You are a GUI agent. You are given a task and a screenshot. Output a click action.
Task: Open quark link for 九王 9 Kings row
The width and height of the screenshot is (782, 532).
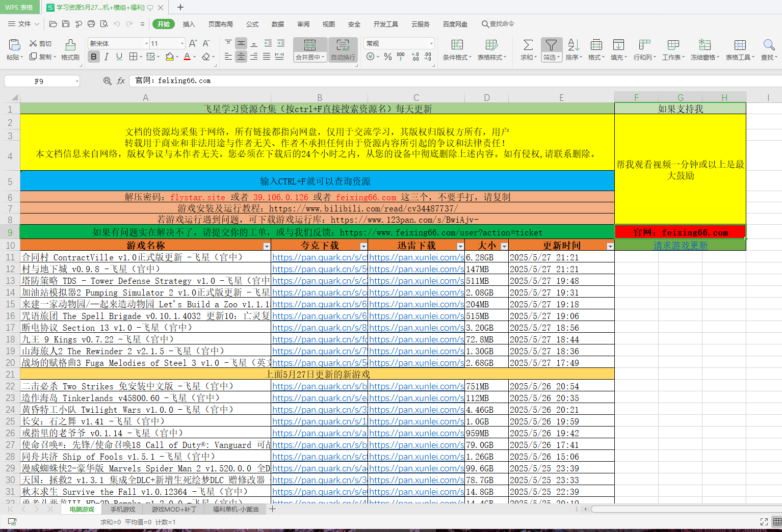320,339
